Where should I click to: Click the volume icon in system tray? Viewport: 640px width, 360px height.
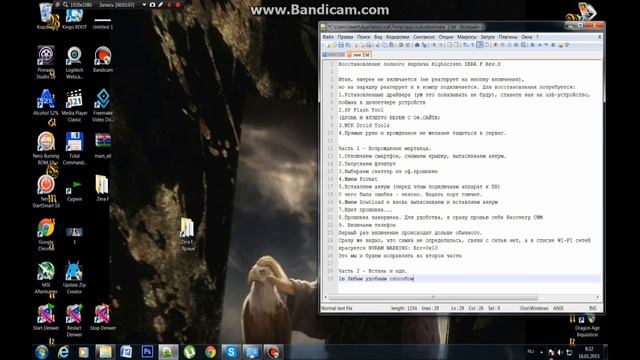(560, 352)
